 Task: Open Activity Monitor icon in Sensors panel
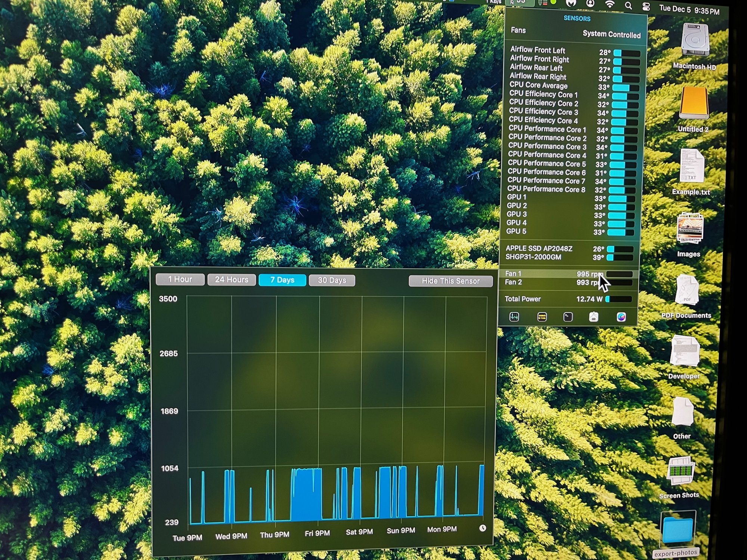tap(514, 317)
